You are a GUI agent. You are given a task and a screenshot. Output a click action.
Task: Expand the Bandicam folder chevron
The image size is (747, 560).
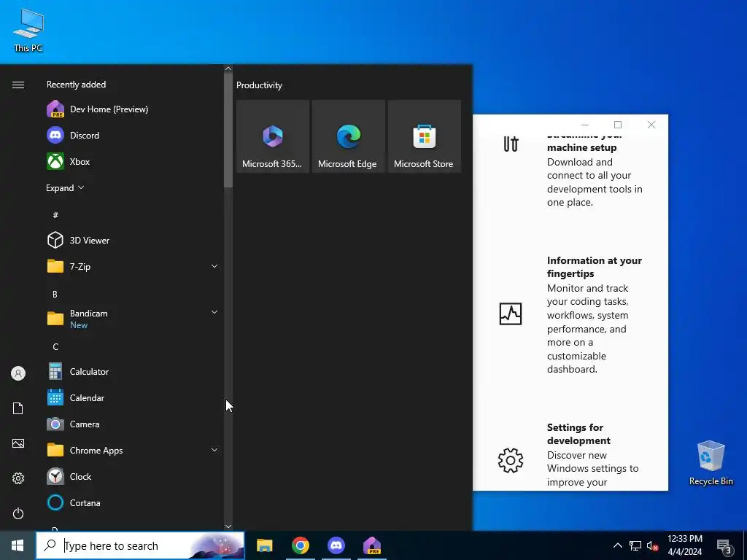(x=214, y=312)
